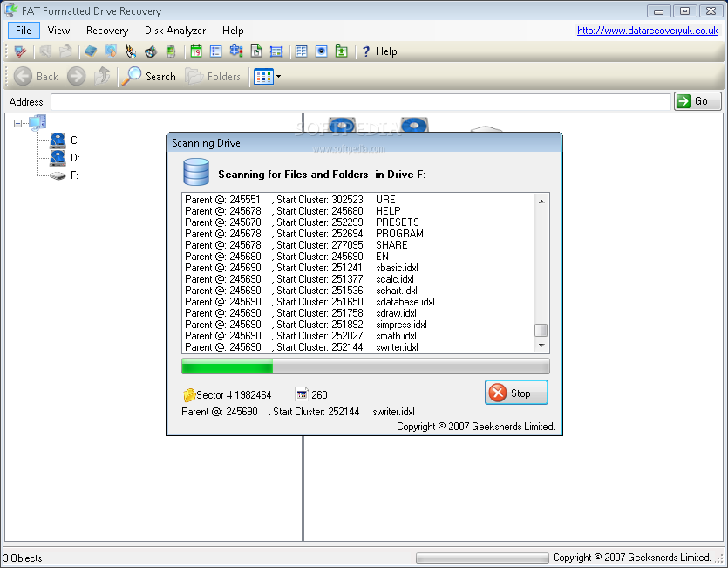This screenshot has height=568, width=728.
Task: Open the Help menu in menu bar
Action: tap(233, 31)
